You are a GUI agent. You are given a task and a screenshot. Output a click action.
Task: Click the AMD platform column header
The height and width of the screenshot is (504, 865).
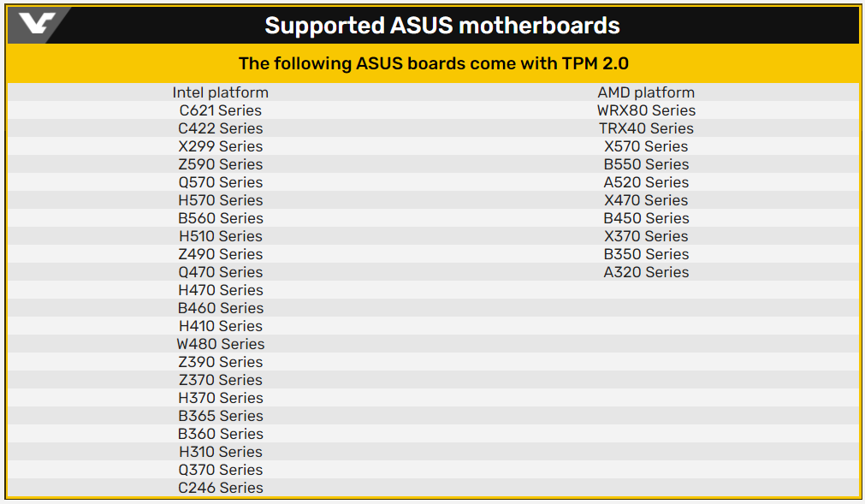click(646, 92)
